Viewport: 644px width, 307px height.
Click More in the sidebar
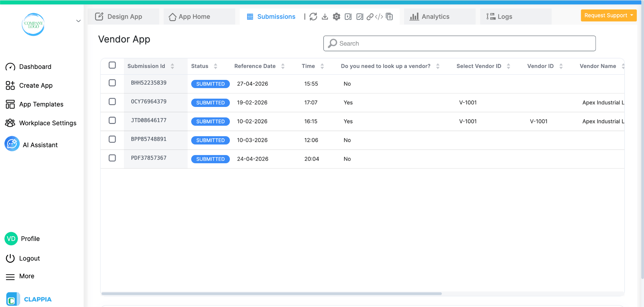tap(27, 276)
